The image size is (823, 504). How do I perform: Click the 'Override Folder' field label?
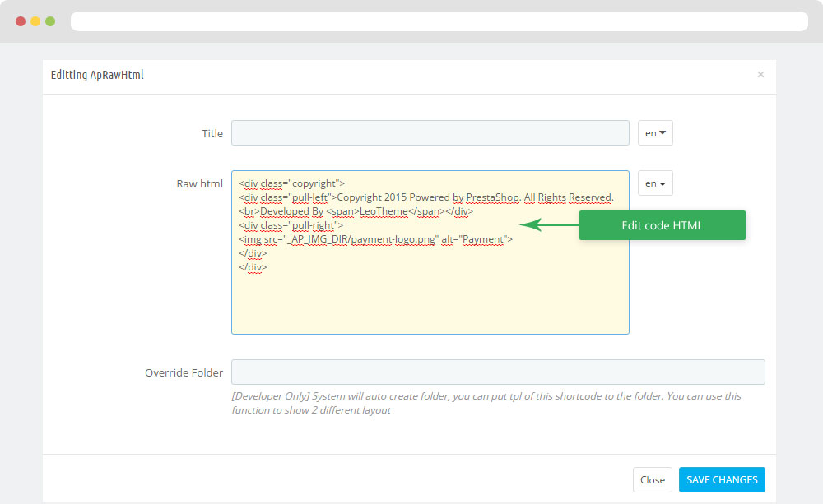[184, 372]
